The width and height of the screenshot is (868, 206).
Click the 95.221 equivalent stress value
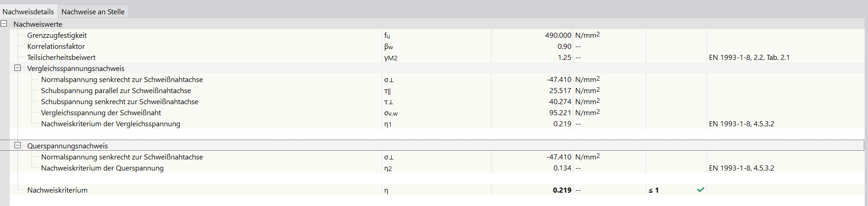[x=560, y=113]
